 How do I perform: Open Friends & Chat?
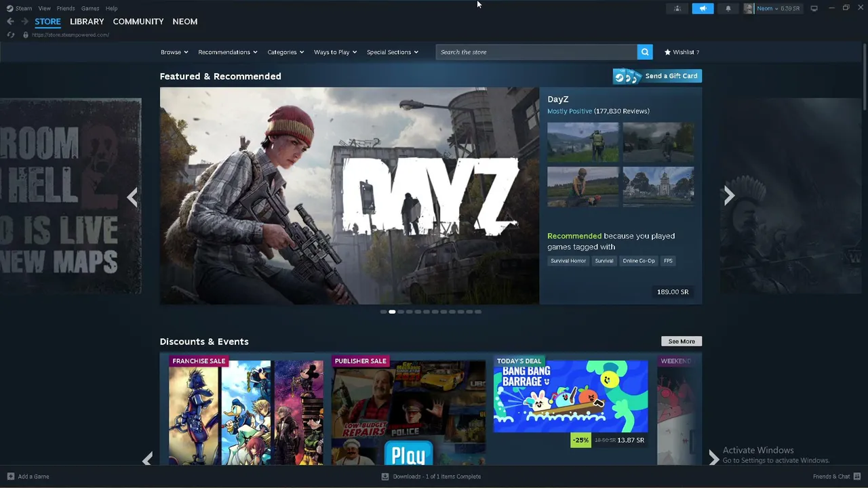pos(835,476)
